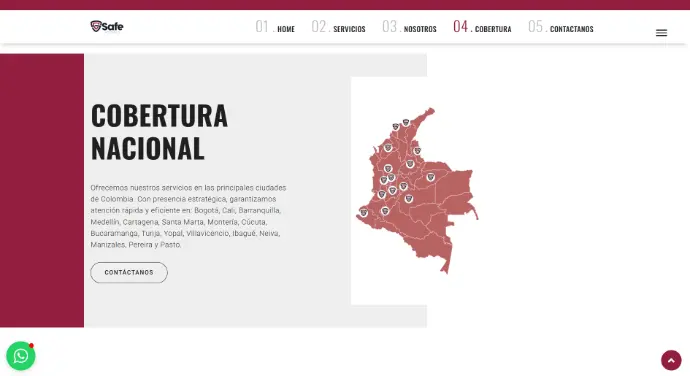690x376 pixels.
Task: Select the 04 Cobertura menu item
Action: 482,27
